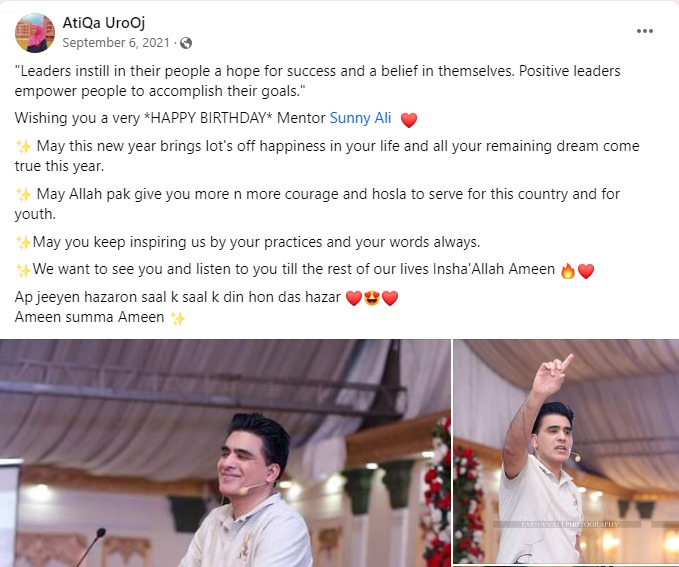
Task: Click the sparkle emoji before 'May this new year'
Action: (x=23, y=147)
